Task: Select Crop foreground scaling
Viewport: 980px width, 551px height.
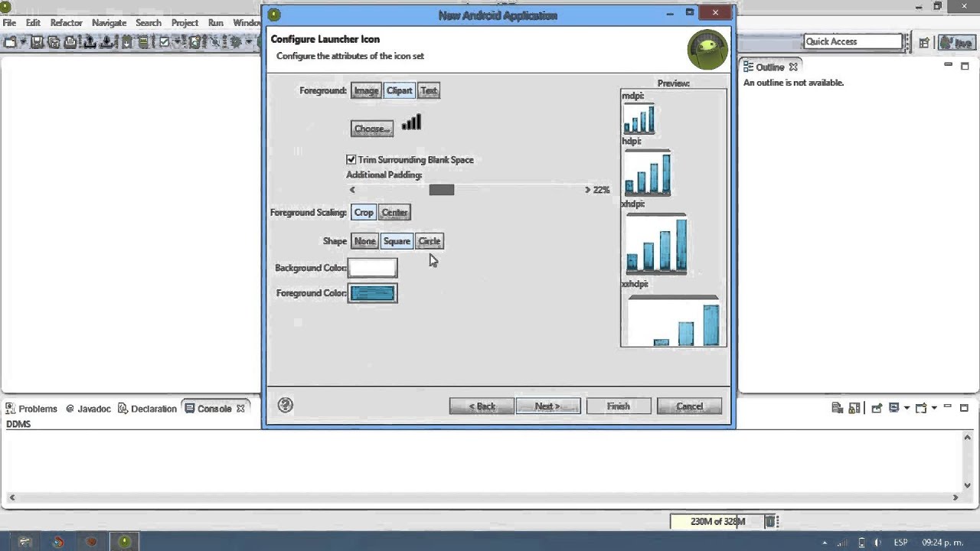Action: [364, 212]
